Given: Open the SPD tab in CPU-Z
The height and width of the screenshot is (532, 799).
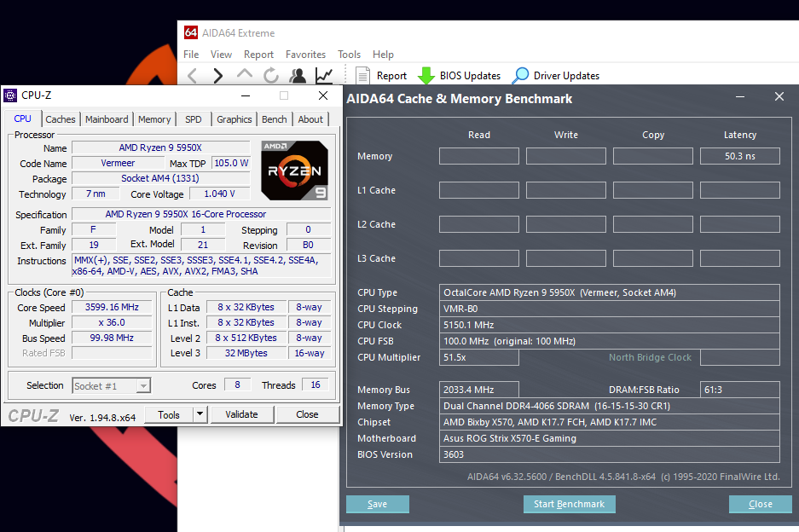Looking at the screenshot, I should tap(193, 119).
